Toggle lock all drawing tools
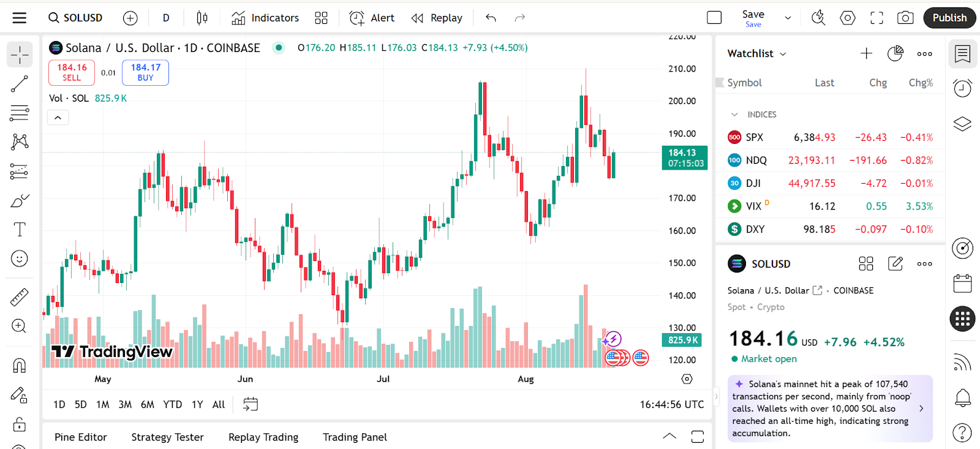The width and height of the screenshot is (980, 449). pyautogui.click(x=20, y=424)
